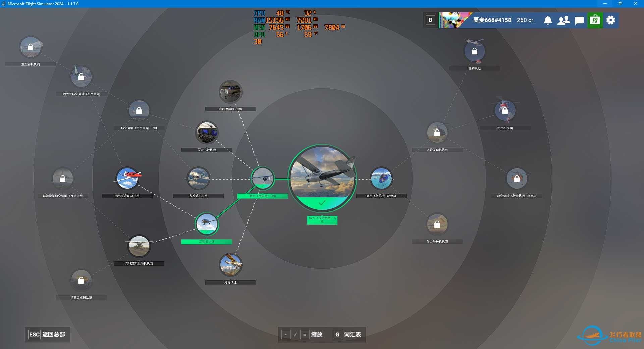The width and height of the screenshot is (644, 349).
Task: Open the 喷气式发动机执照 red jet node
Action: (127, 179)
